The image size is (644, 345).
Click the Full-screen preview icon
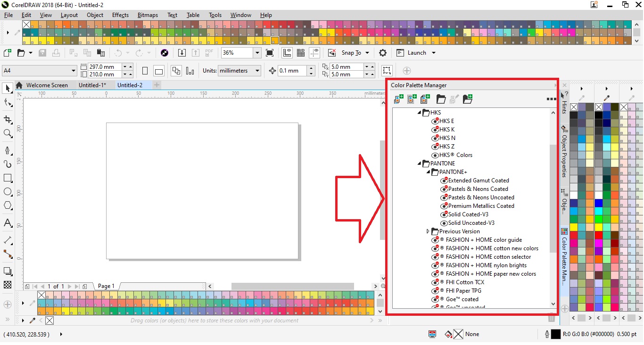point(270,53)
